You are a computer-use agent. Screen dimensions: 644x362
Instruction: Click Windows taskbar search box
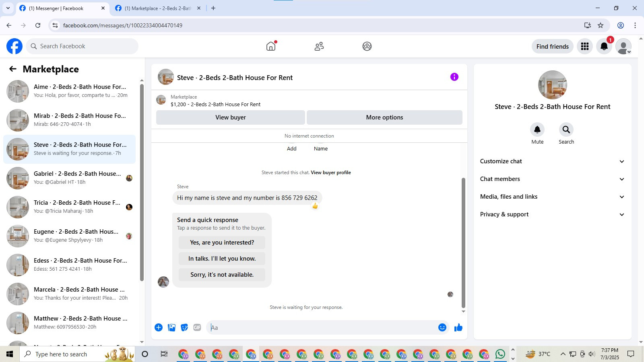(x=76, y=354)
